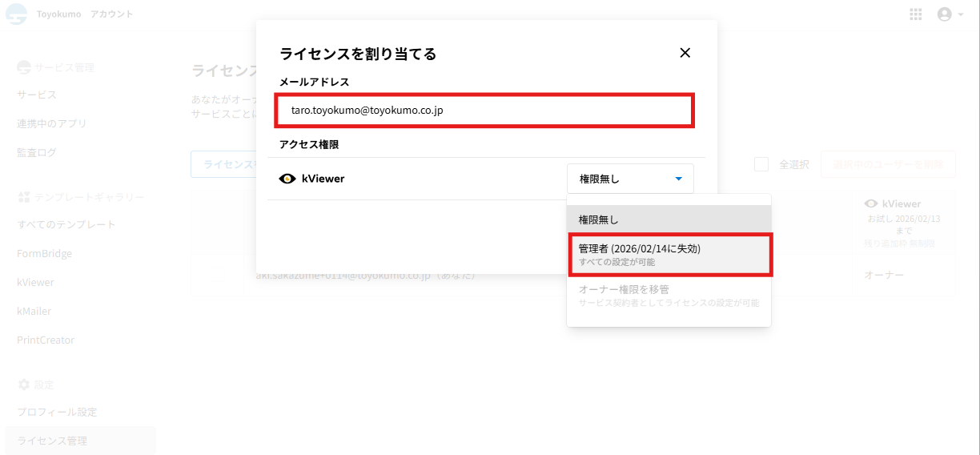The width and height of the screenshot is (980, 455).
Task: Go to FormBridge templates
Action: (x=45, y=253)
